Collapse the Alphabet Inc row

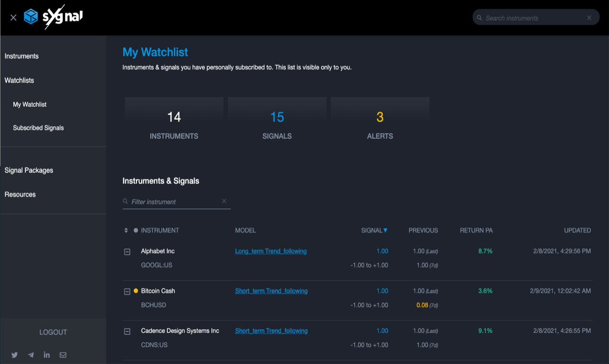click(x=127, y=251)
